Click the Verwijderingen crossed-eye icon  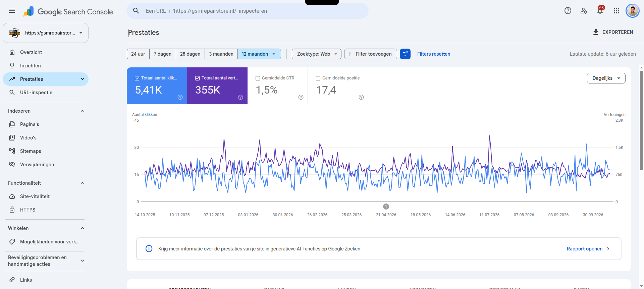point(12,165)
